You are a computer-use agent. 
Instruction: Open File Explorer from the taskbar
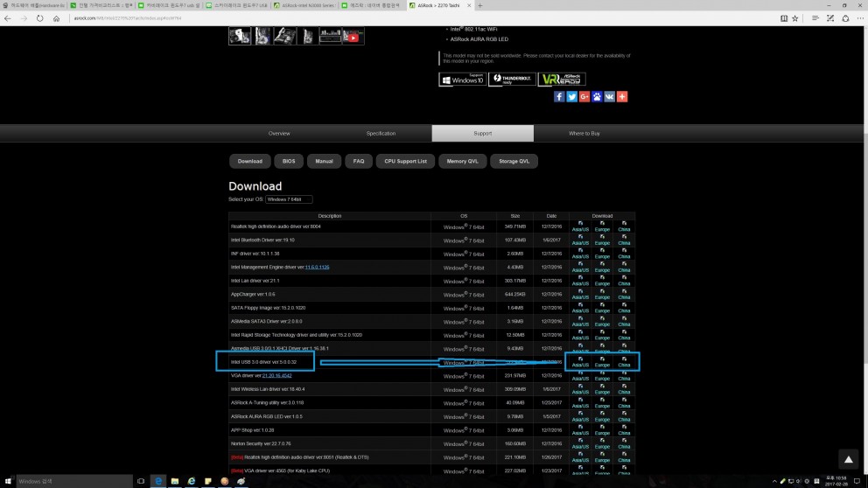click(175, 481)
